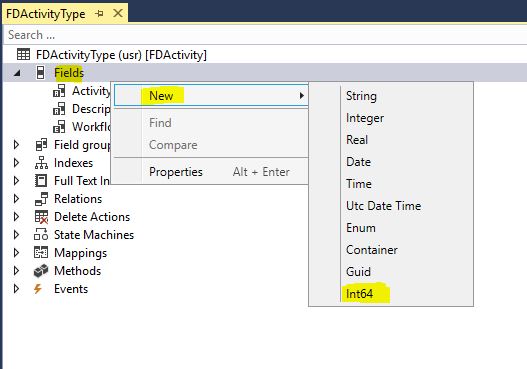Select Properties in the context menu
Screen dimensions: 527x369
pos(176,172)
